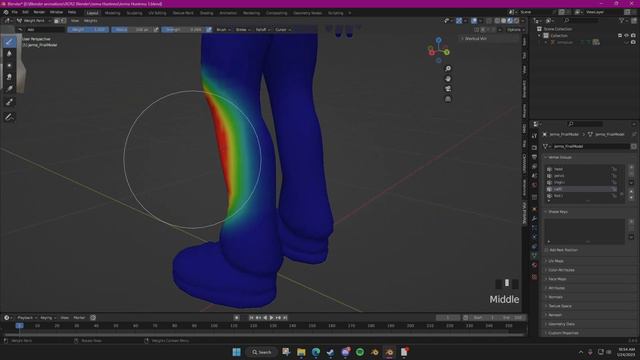Switch to the Animation workspace tab
The width and height of the screenshot is (640, 360).
(x=228, y=13)
